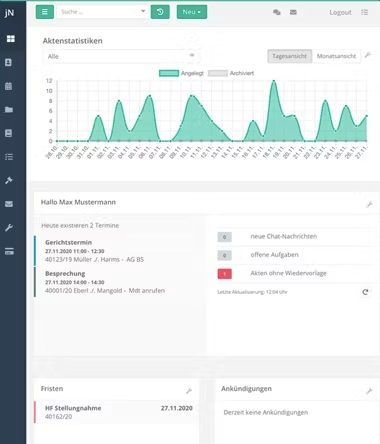Image resolution: width=380 pixels, height=444 pixels.
Task: Open the contacts address book sidebar icon
Action: pos(9,62)
